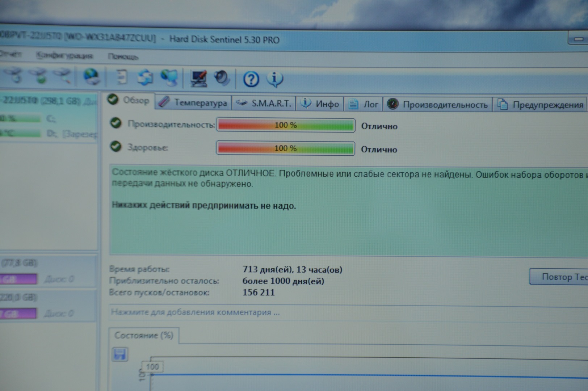
Task: Click the second disk icon with green mark
Action: pyautogui.click(x=39, y=76)
